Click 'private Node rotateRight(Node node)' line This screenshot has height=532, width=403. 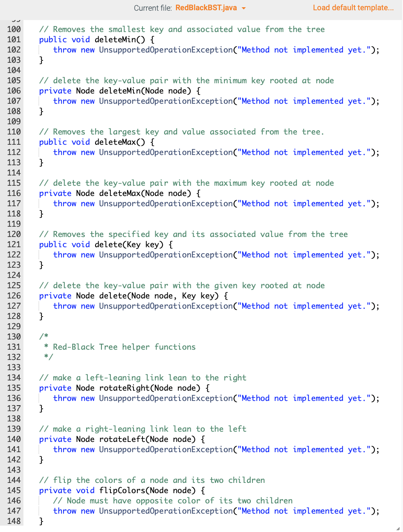(125, 388)
